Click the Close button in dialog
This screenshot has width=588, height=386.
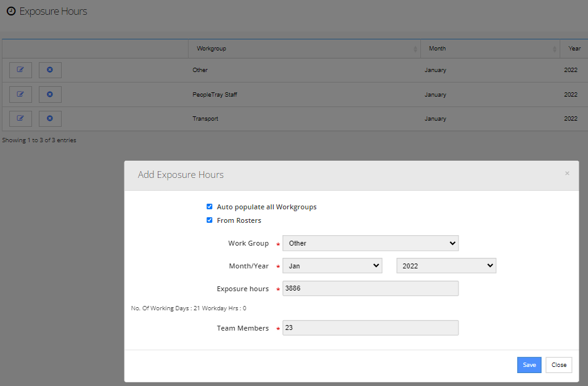[x=559, y=365]
